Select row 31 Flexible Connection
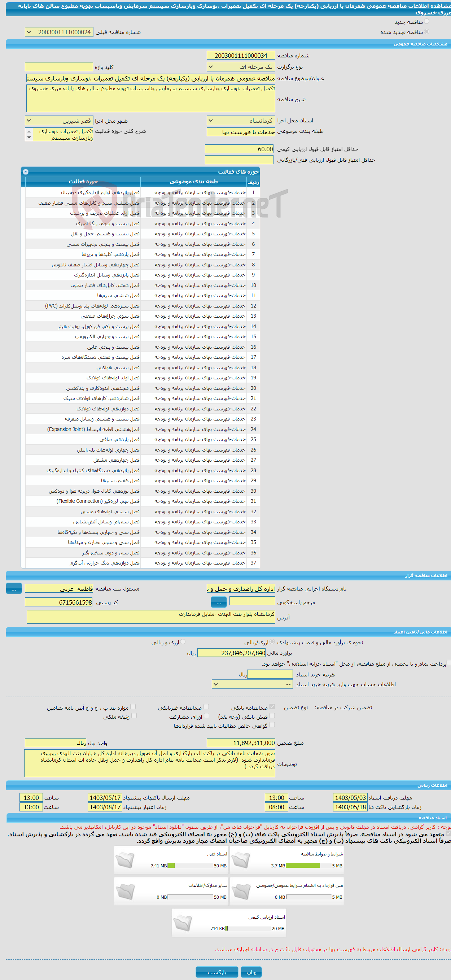The width and height of the screenshot is (451, 980). 142,501
